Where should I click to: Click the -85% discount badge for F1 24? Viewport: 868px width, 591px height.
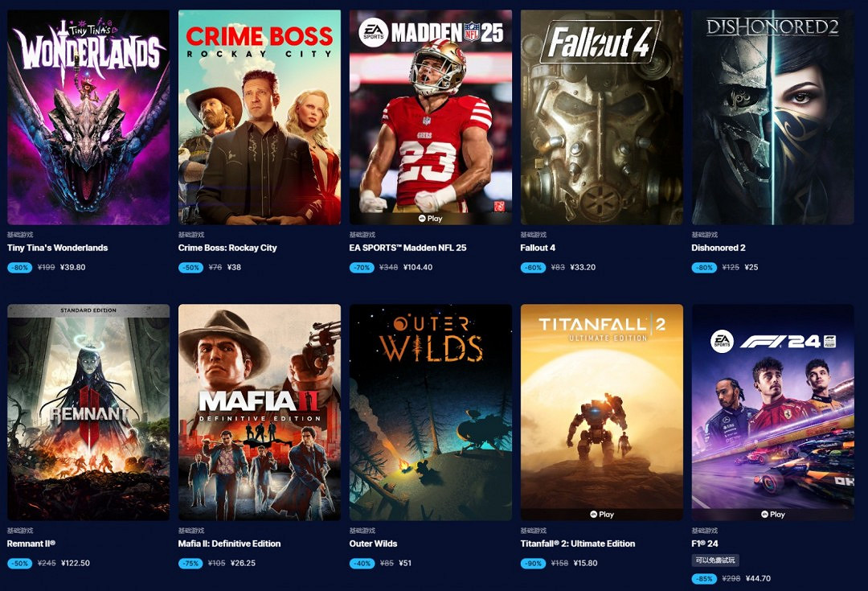pos(704,579)
